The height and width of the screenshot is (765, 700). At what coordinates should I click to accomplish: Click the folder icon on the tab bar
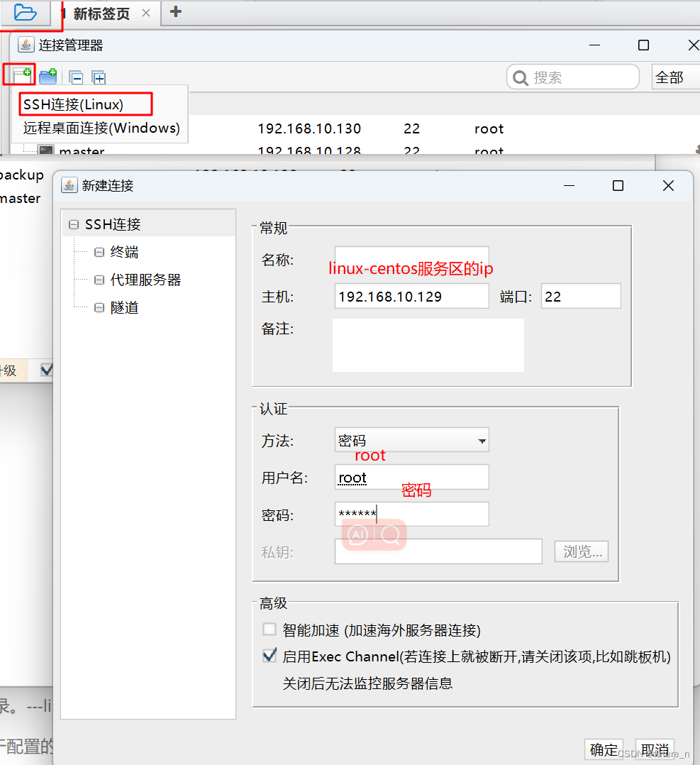(24, 12)
